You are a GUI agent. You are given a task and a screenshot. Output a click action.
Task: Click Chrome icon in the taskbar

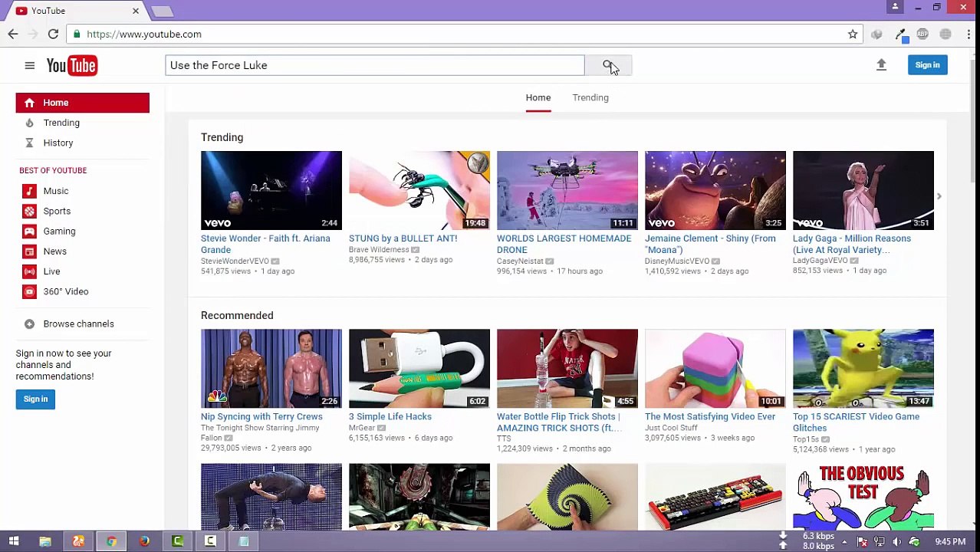111,541
